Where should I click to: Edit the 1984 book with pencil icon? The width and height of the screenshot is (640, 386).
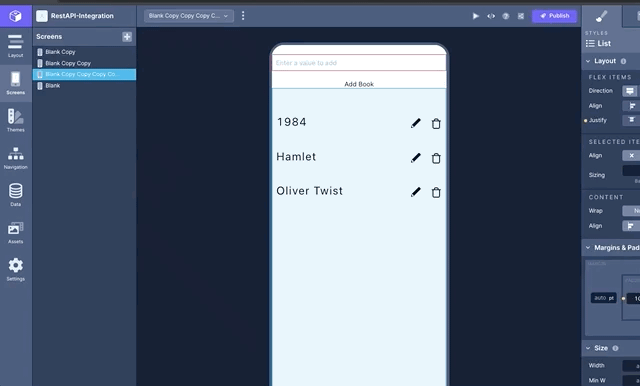coord(416,123)
